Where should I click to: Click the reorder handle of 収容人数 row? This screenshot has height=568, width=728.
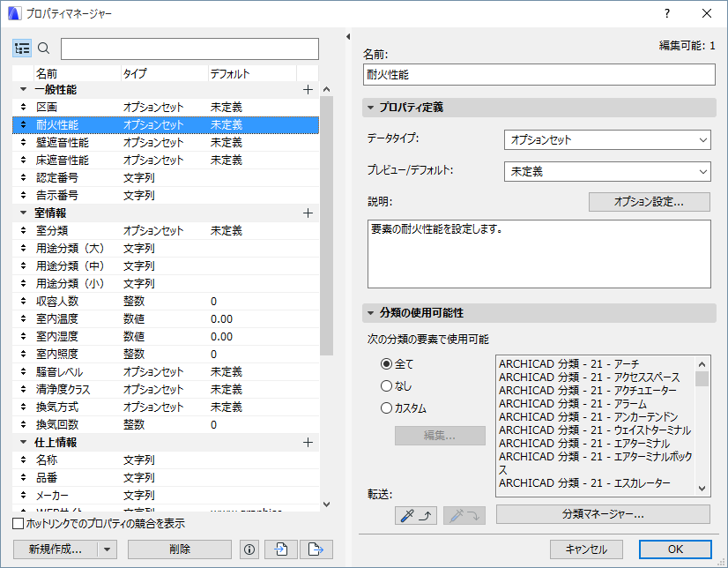pos(23,302)
